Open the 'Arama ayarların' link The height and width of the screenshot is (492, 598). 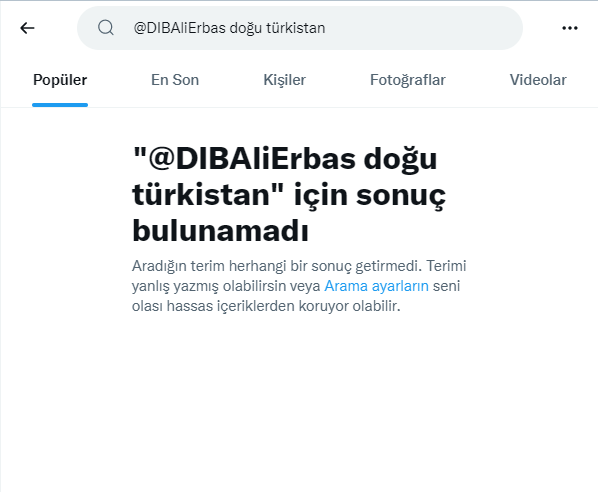tap(376, 286)
